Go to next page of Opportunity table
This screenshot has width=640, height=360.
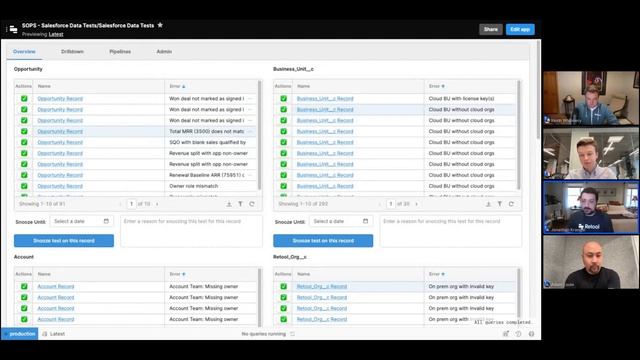tap(157, 204)
